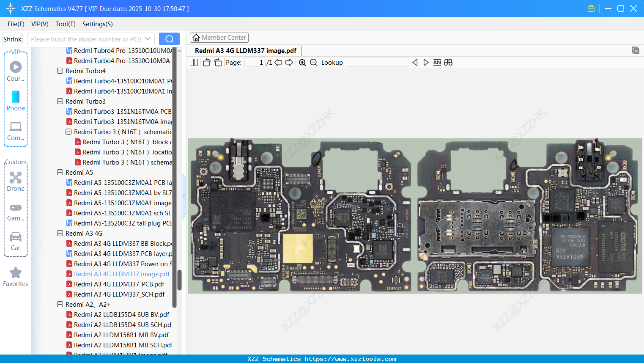644x363 pixels.
Task: Toggle two-page view mode
Action: tap(193, 62)
